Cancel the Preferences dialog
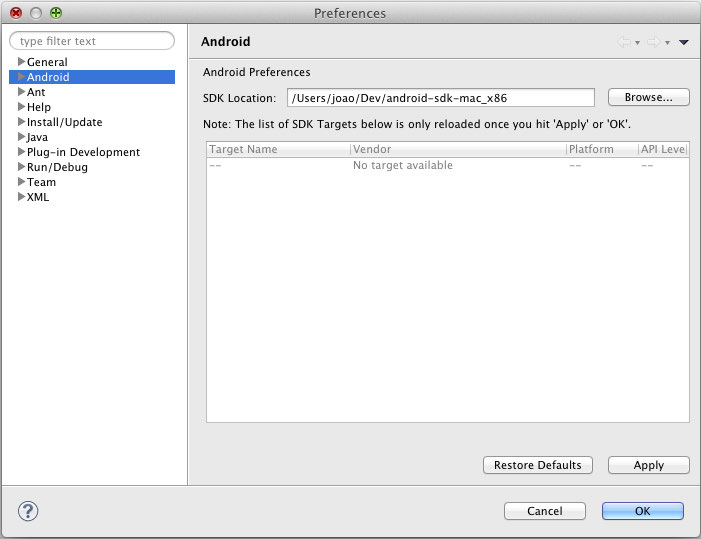 [x=545, y=511]
